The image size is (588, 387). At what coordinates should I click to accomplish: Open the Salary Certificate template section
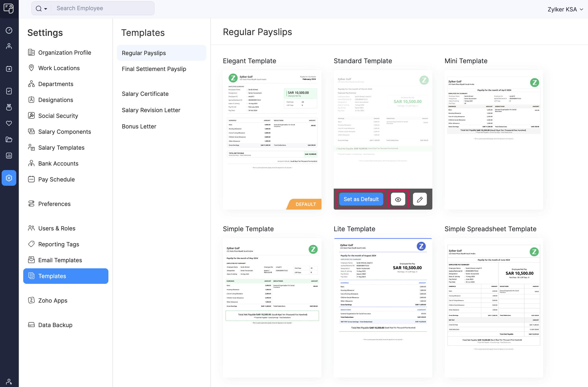(x=145, y=94)
